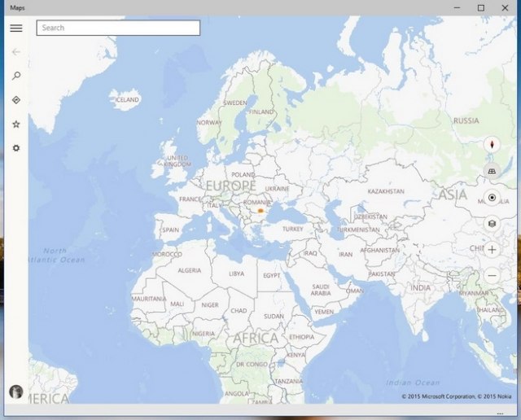The image size is (521, 420).
Task: Open the hamburger navigation menu
Action: pos(16,28)
